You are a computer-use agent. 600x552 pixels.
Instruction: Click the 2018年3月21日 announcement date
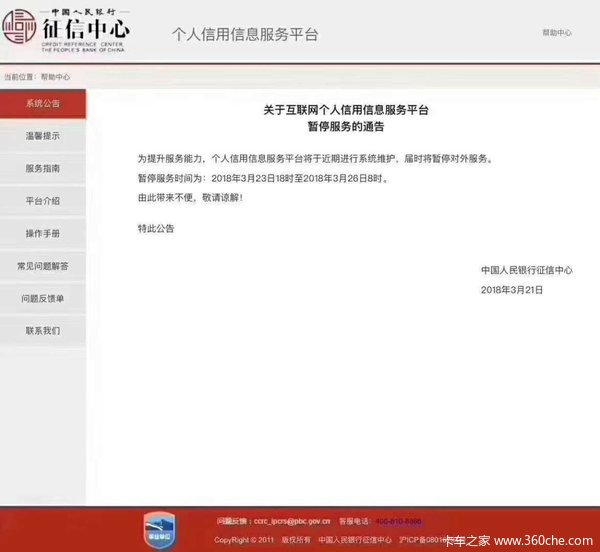511,289
